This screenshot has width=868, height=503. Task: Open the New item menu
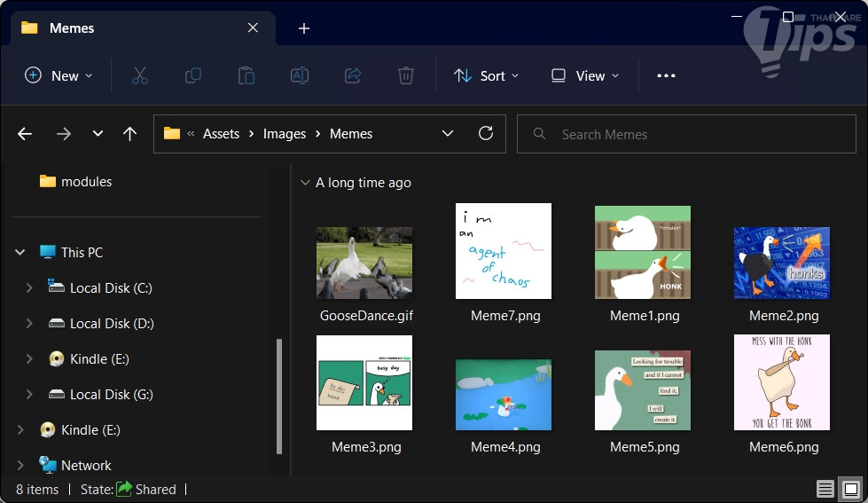pyautogui.click(x=59, y=76)
